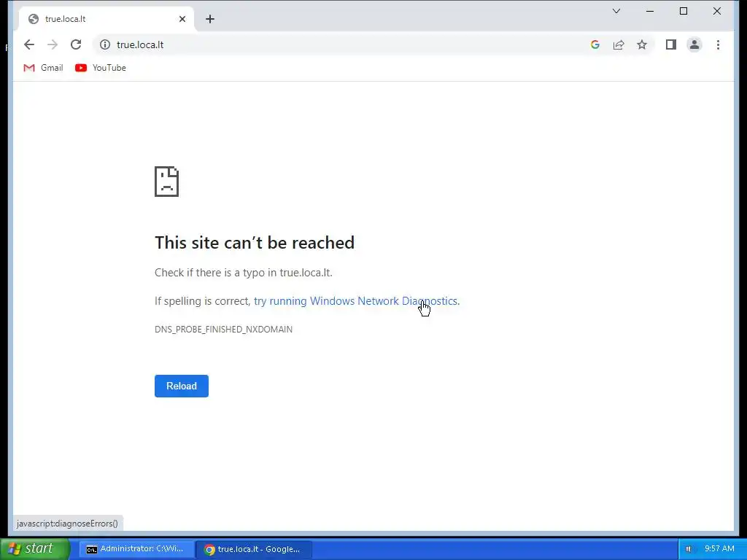Open the Google icon in address bar
The height and width of the screenshot is (560, 747).
[595, 44]
